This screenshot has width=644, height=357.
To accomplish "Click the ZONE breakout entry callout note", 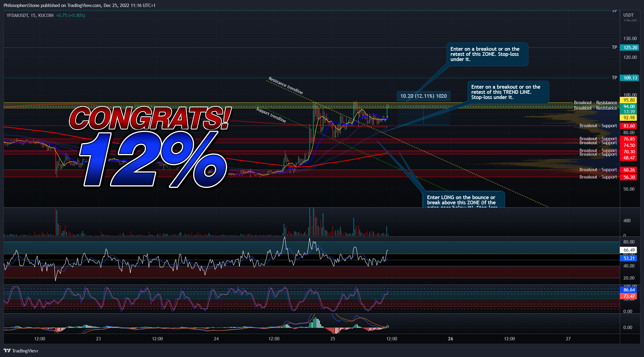I will (x=487, y=54).
